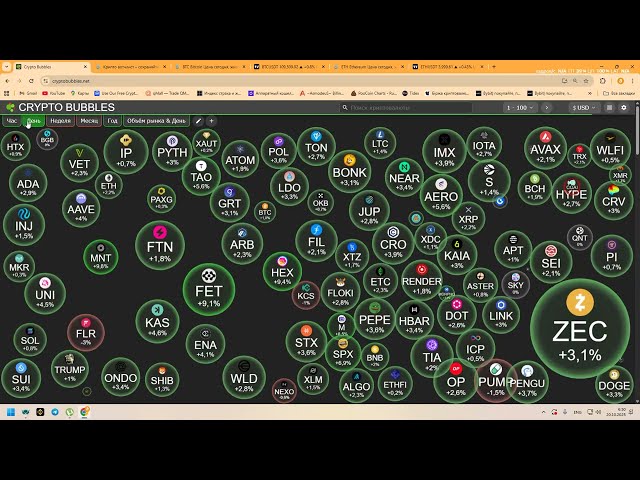Viewport: 640px width, 480px height.
Task: Open the PUMP bubble
Action: coord(495,381)
